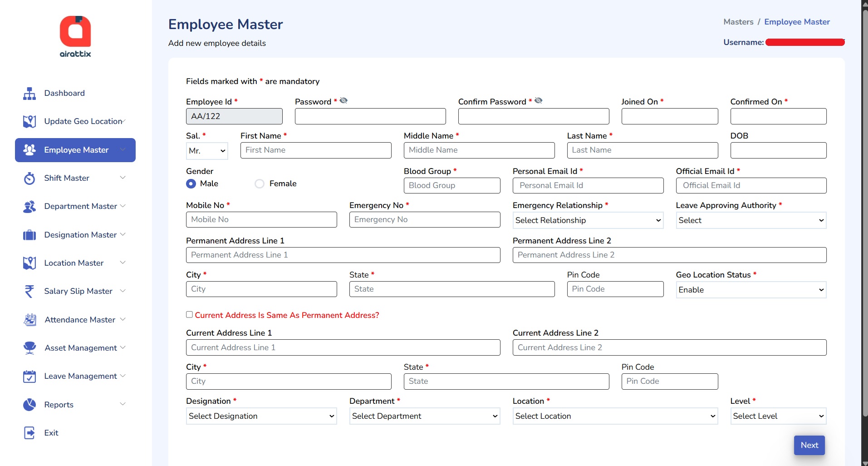868x466 pixels.
Task: Click the page's vertical scrollbar
Action: click(x=864, y=227)
